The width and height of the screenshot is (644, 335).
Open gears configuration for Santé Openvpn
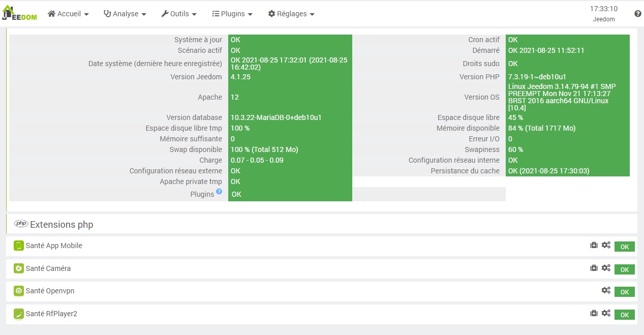[606, 290]
